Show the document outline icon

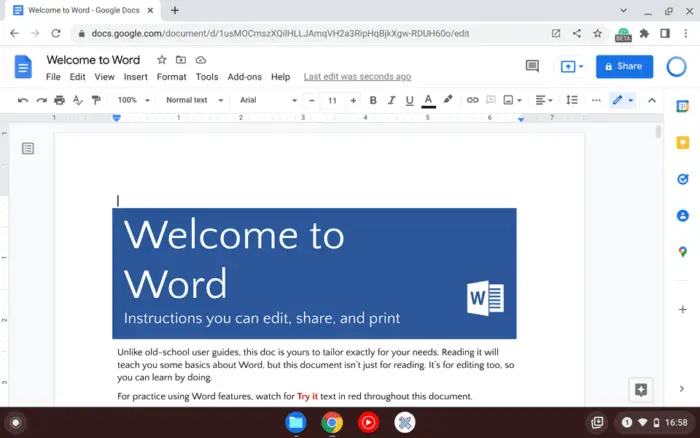[x=28, y=148]
